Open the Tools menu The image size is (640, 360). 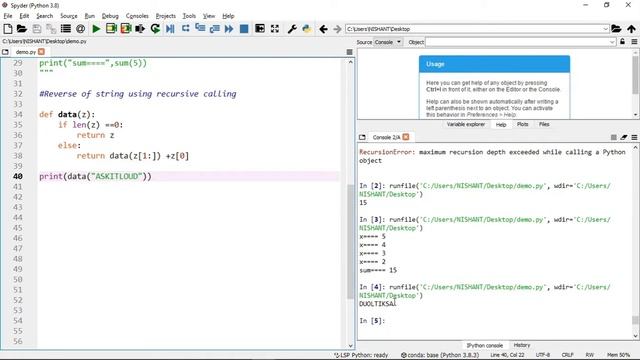tap(189, 16)
